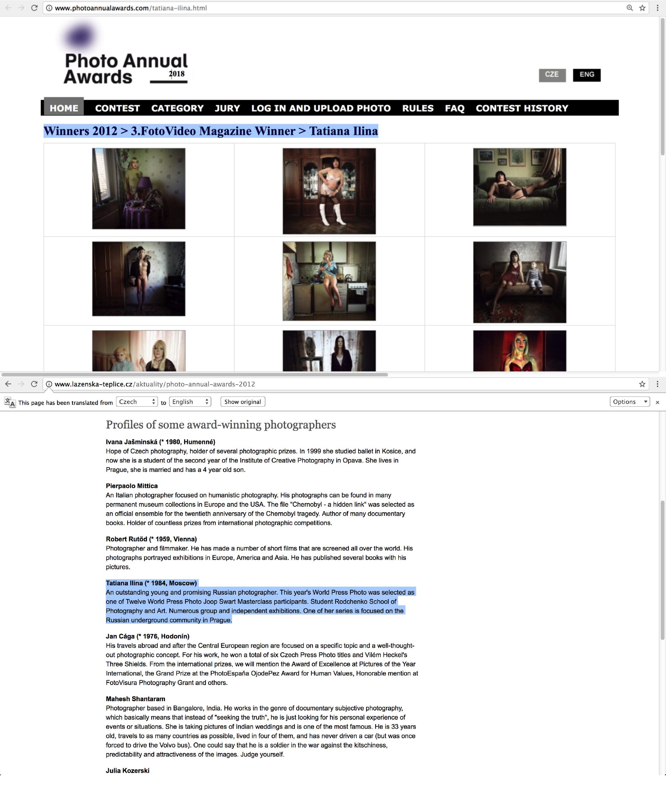
Task: Open photo of woman in red lighting
Action: click(x=520, y=350)
